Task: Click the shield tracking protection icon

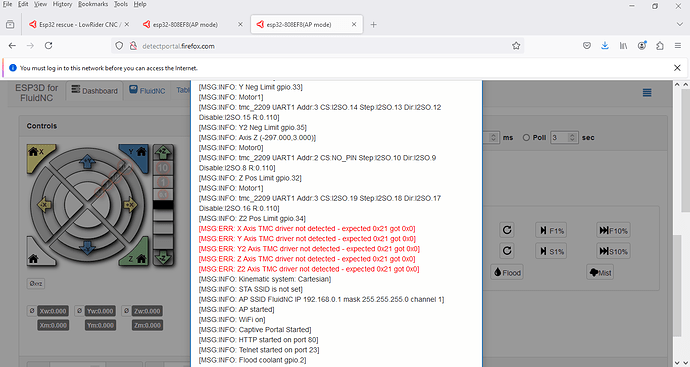Action: click(x=119, y=46)
